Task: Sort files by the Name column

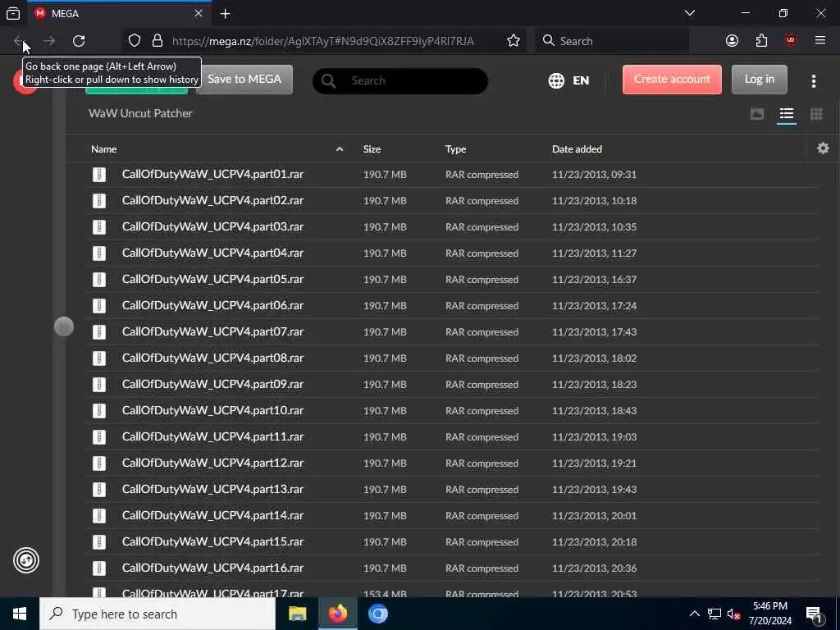Action: pos(104,149)
